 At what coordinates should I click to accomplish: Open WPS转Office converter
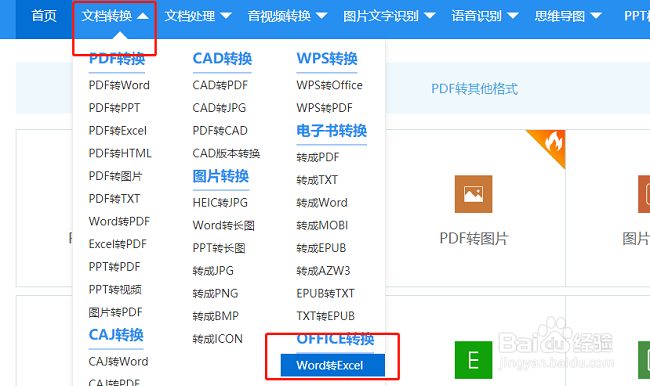click(330, 85)
